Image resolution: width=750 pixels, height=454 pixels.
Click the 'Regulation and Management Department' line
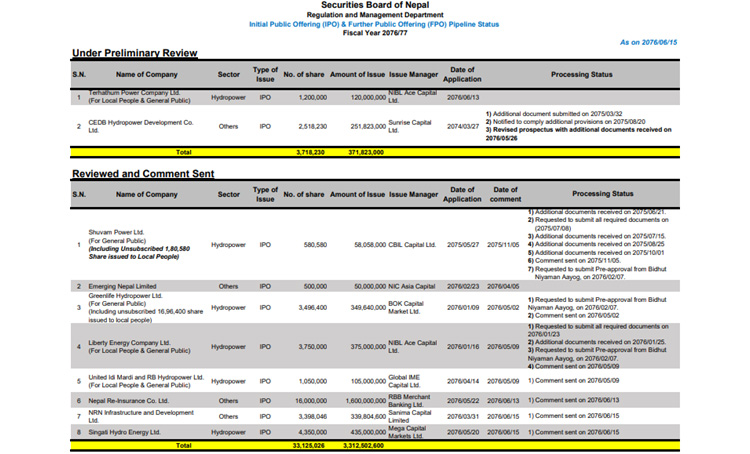tap(377, 16)
